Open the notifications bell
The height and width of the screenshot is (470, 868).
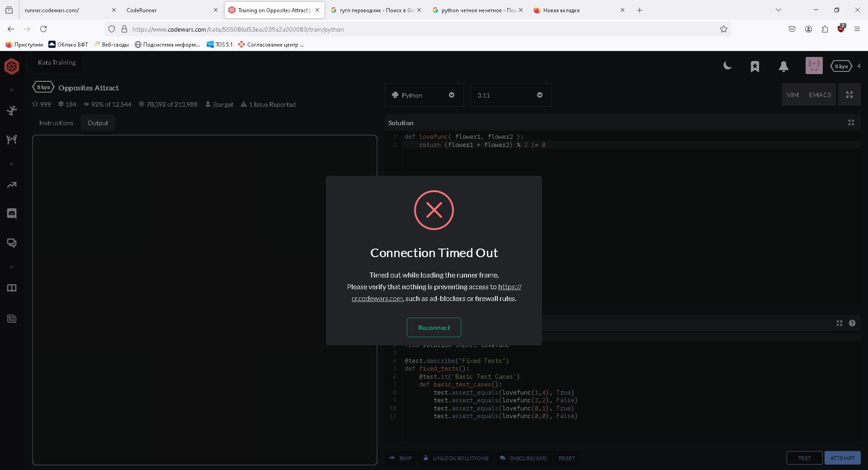pos(783,66)
